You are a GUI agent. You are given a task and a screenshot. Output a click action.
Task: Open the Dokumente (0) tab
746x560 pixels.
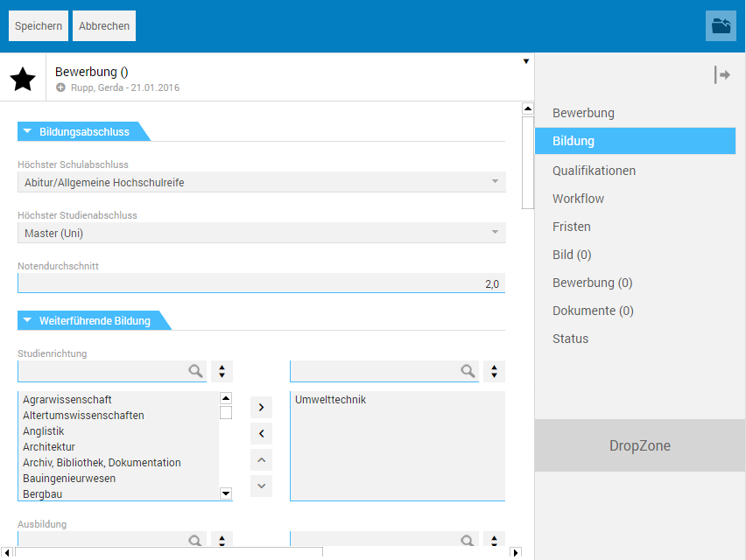[593, 311]
